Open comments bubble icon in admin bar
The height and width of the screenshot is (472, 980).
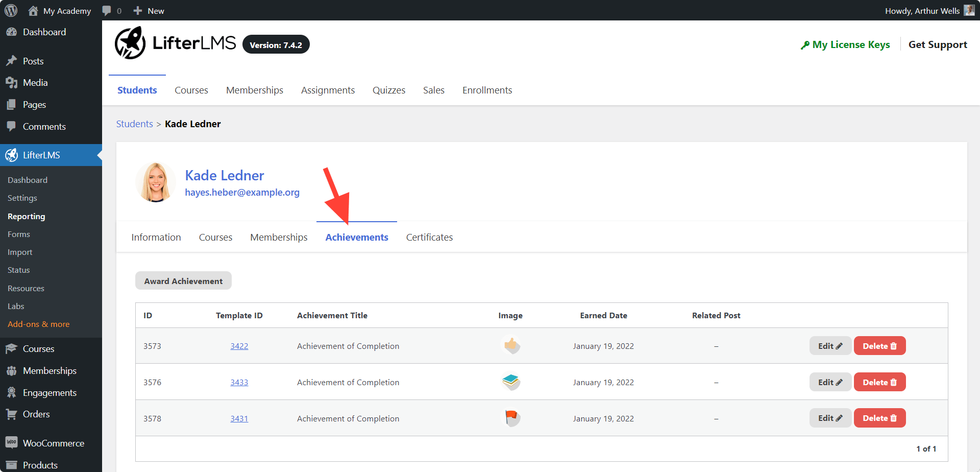pos(107,11)
